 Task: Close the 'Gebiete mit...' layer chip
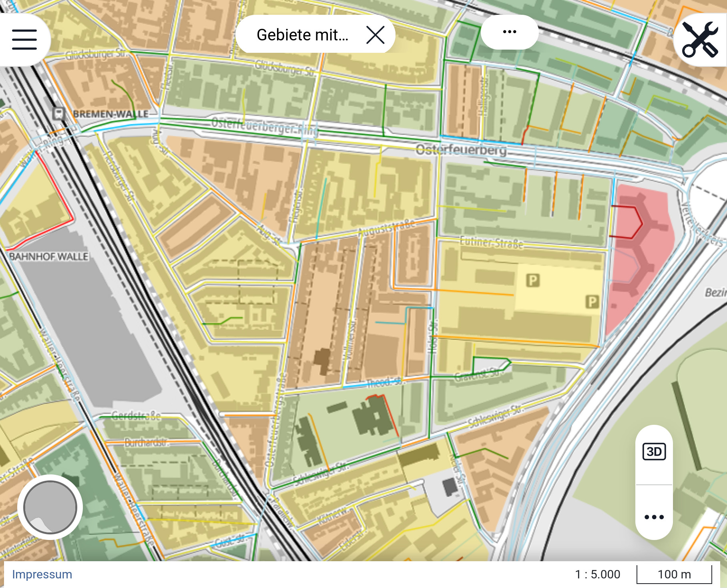[x=375, y=35]
